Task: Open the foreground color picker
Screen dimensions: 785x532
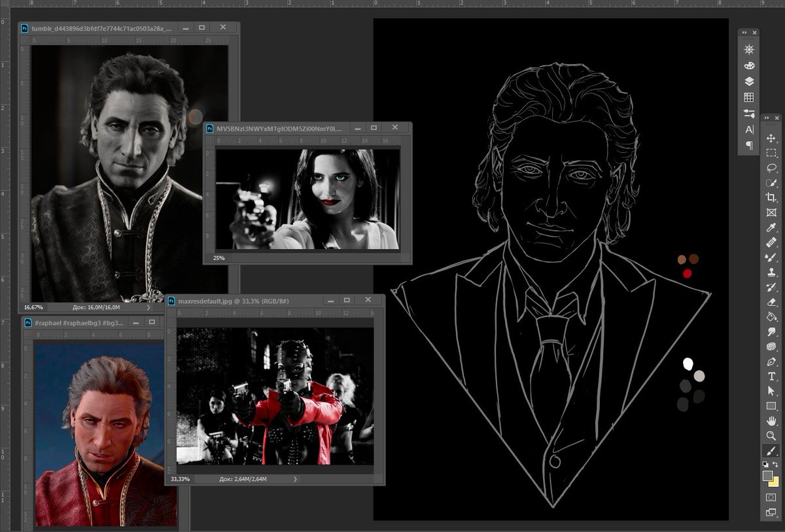Action: coord(767,476)
